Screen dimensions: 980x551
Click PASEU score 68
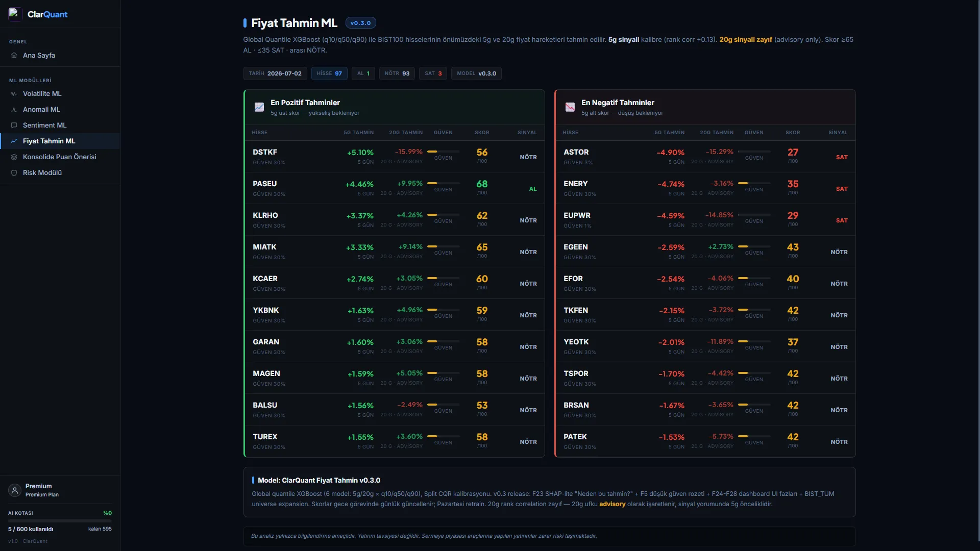(482, 184)
